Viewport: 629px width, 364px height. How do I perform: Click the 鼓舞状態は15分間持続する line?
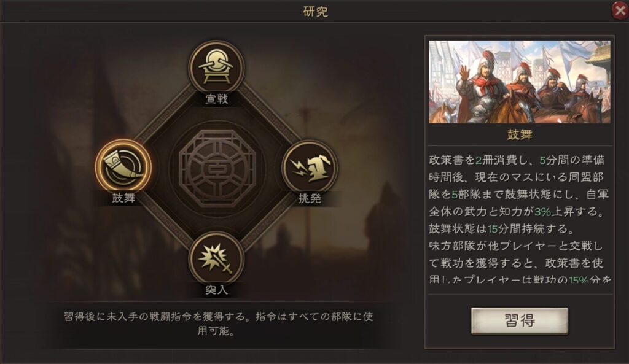tap(501, 228)
